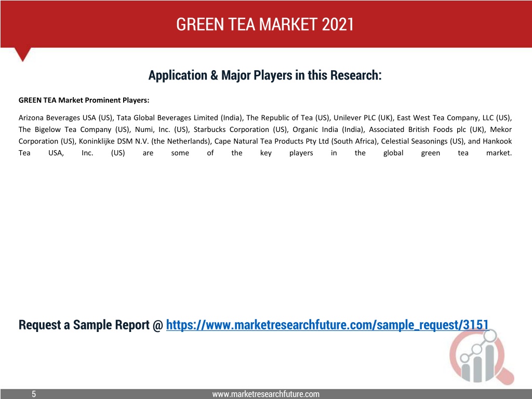Image resolution: width=532 pixels, height=399 pixels.
Task: Click the Starbucks Corporation text
Action: pyautogui.click(x=231, y=129)
